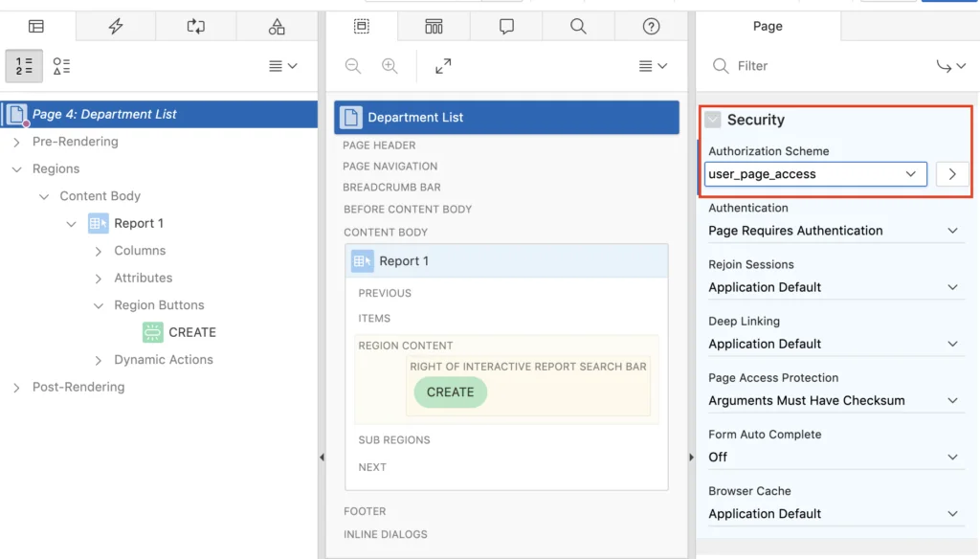Viewport: 980px width, 559px height.
Task: Collapse the left pane splitter arrow
Action: point(322,458)
